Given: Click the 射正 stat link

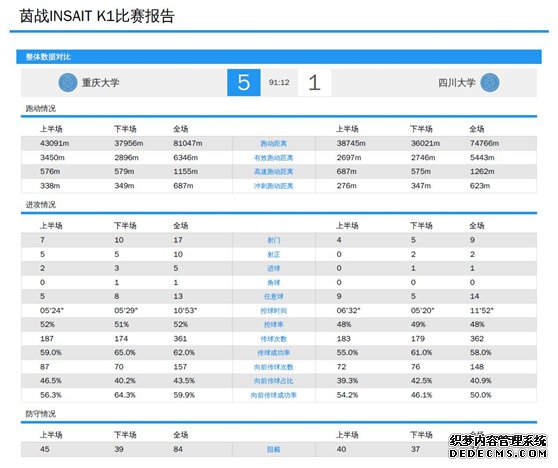Looking at the screenshot, I should (274, 254).
